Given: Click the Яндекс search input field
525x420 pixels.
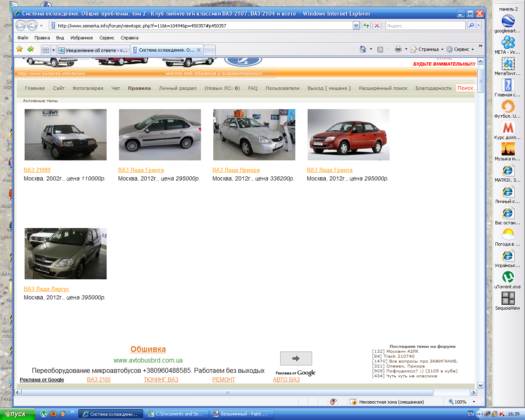Looking at the screenshot, I should [x=425, y=25].
